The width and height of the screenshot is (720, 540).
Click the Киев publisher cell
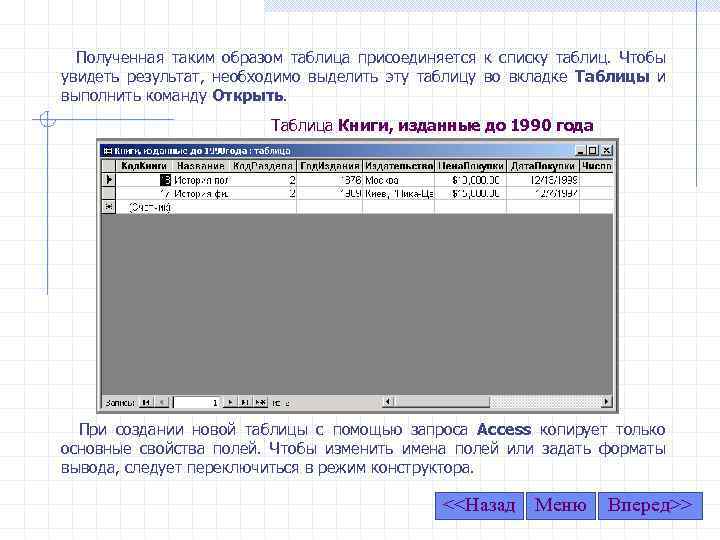tap(399, 194)
